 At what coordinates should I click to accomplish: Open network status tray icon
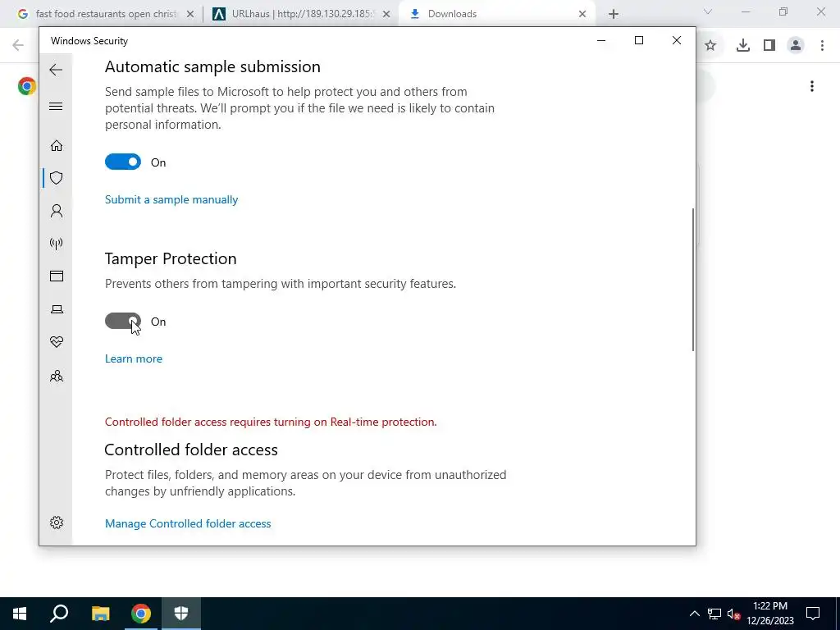[714, 614]
